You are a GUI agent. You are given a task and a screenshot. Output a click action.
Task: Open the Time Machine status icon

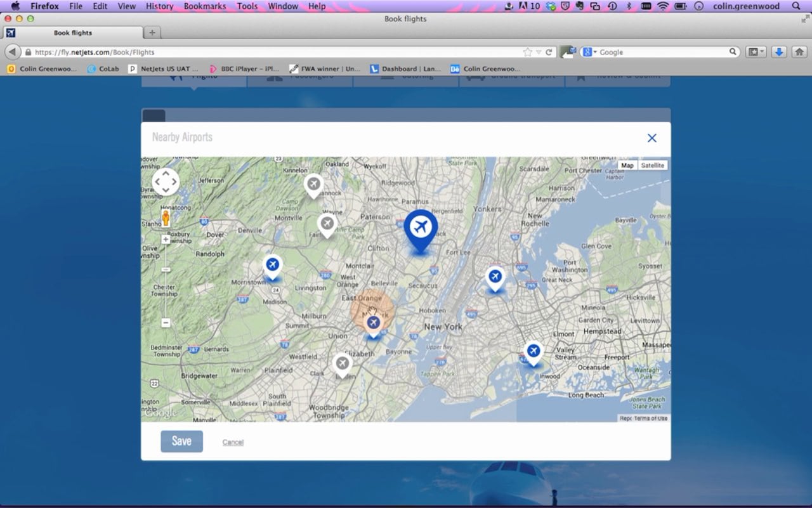coord(612,6)
